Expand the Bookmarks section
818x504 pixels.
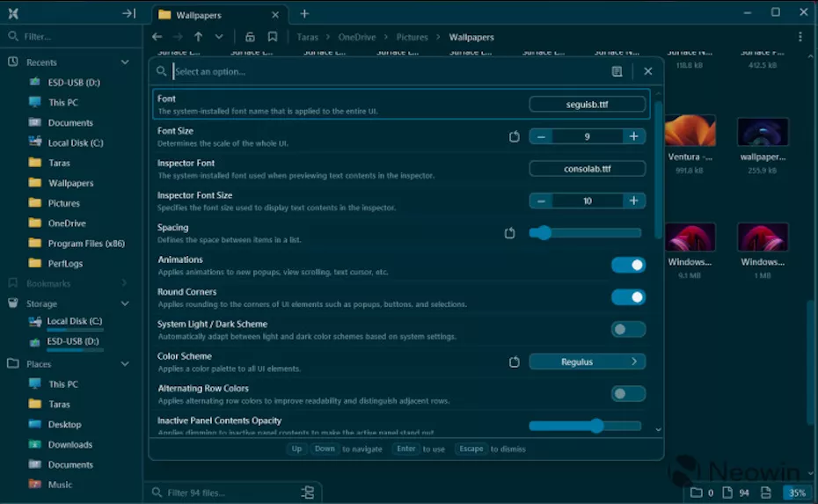pos(124,283)
